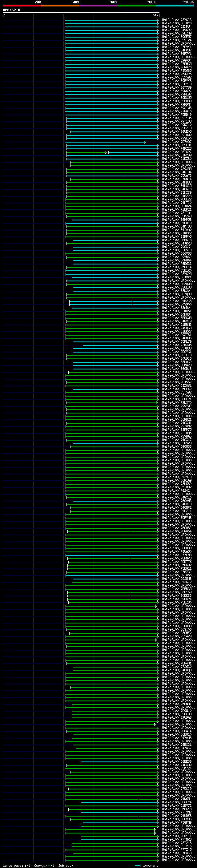Click the green ~80% identity legend segment
This screenshot has height=868, width=197.
tap(137, 6)
